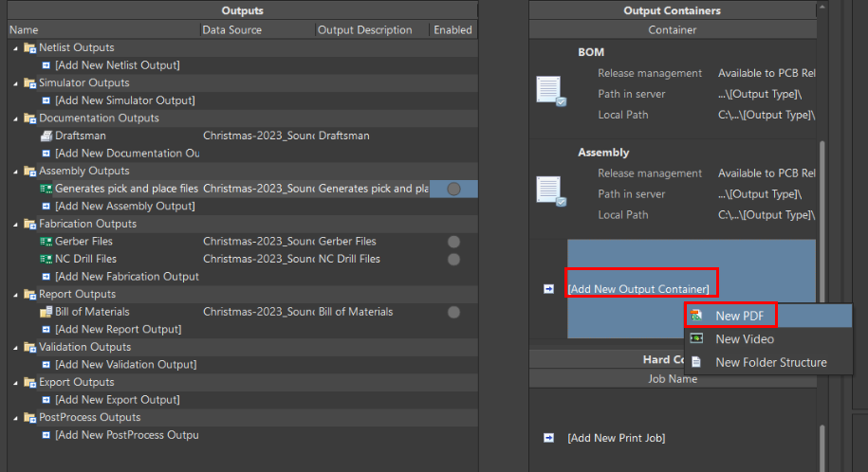Click the pick and place files PCB icon
The image size is (868, 472).
(x=46, y=189)
